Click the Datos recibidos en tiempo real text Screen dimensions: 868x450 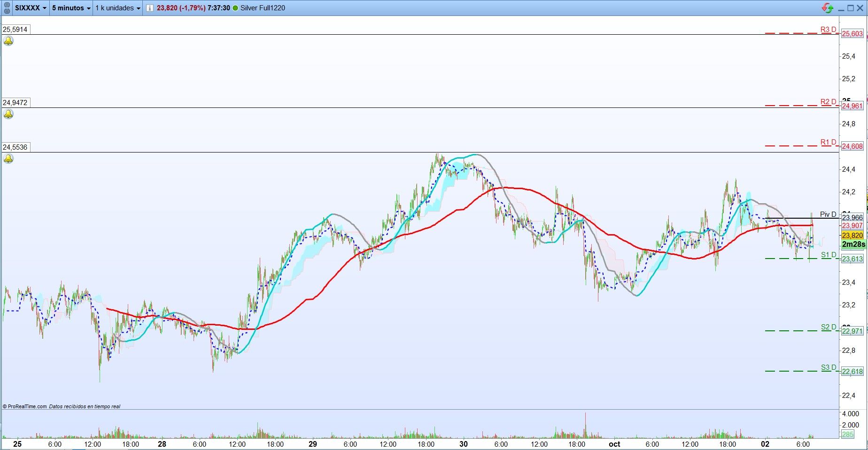click(x=85, y=406)
